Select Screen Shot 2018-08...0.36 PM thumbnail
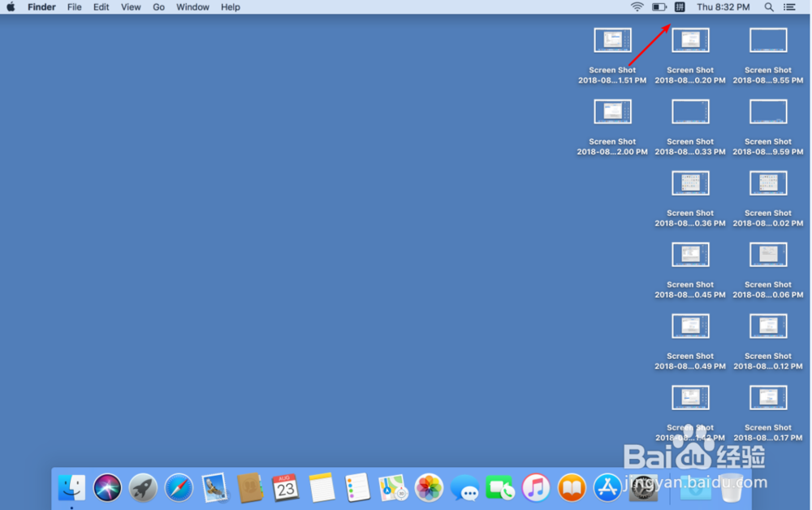Image resolution: width=812 pixels, height=510 pixels. pyautogui.click(x=690, y=184)
